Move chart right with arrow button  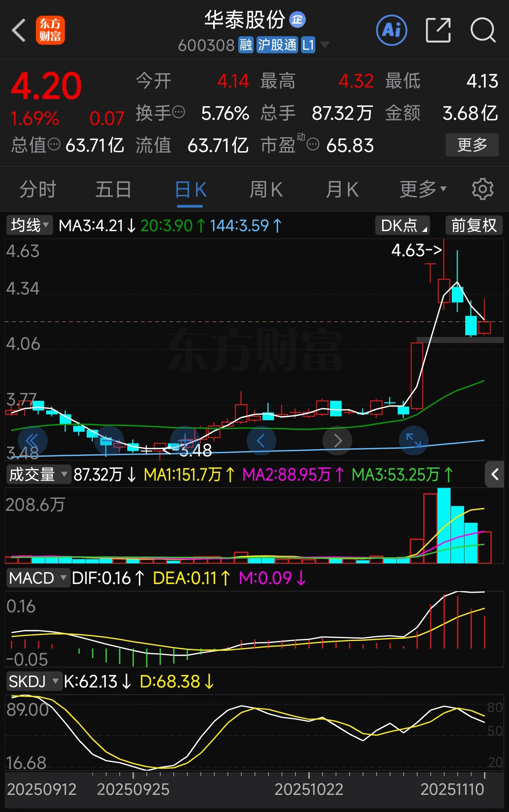pyautogui.click(x=337, y=440)
